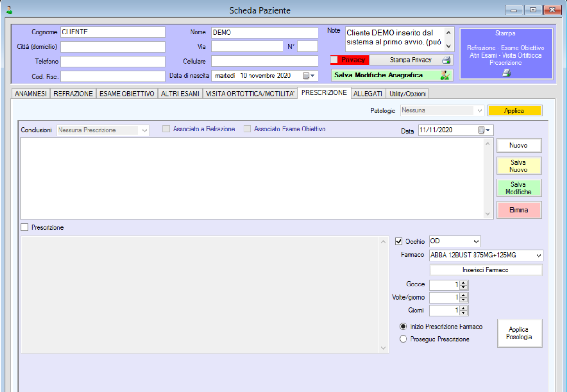Increase the Gocce value with up arrow

[x=463, y=283]
